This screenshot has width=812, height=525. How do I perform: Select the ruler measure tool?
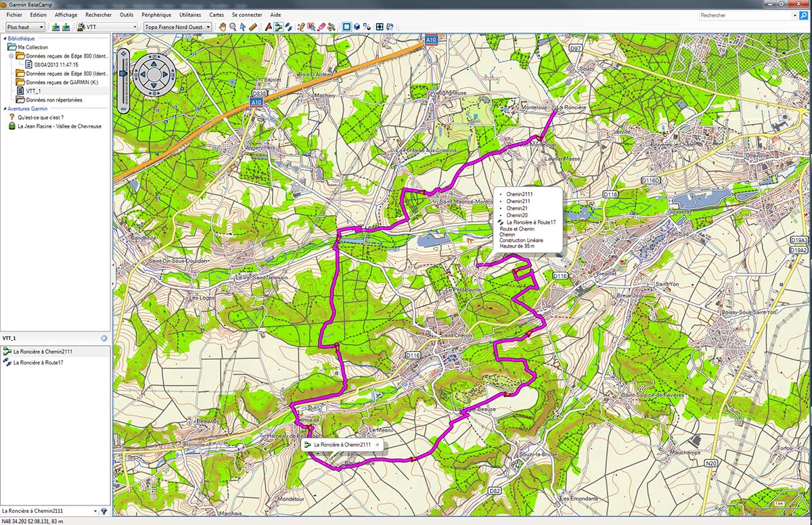point(252,27)
